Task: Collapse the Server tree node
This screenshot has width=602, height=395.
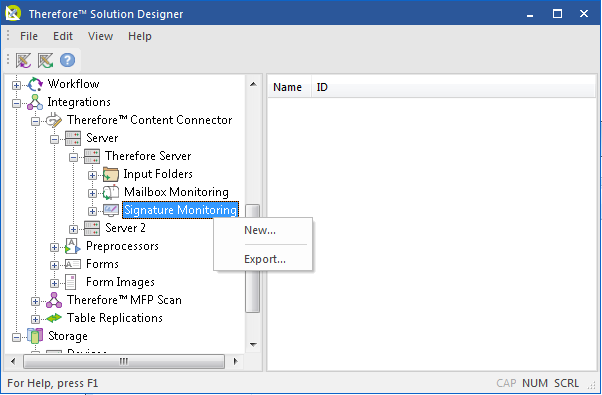Action: pos(55,139)
